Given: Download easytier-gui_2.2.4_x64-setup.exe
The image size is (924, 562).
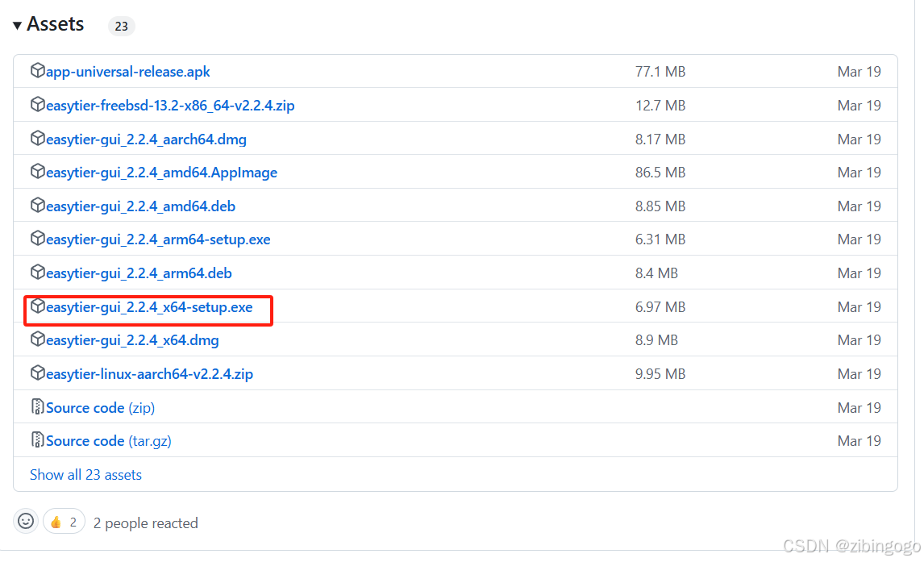Looking at the screenshot, I should pyautogui.click(x=149, y=307).
